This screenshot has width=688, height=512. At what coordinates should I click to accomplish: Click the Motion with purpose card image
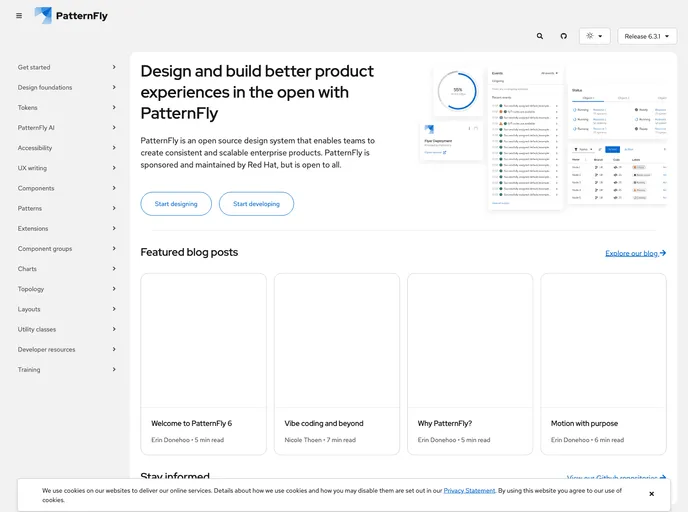pos(603,340)
